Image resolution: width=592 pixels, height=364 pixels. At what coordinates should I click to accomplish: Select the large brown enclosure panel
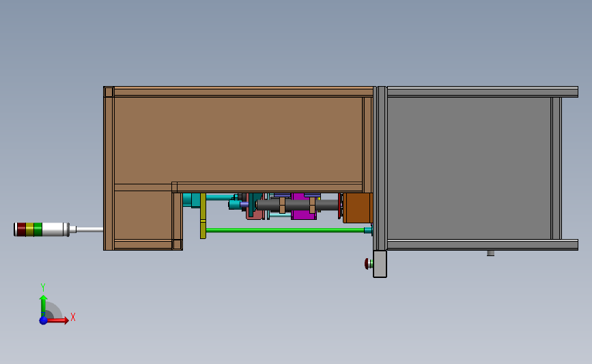pos(238,141)
